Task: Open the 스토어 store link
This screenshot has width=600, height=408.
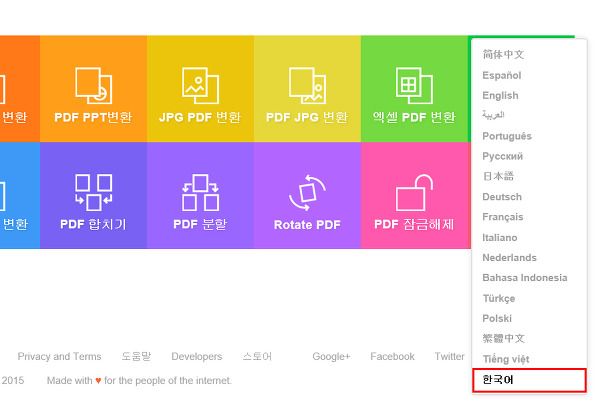Action: coord(257,357)
